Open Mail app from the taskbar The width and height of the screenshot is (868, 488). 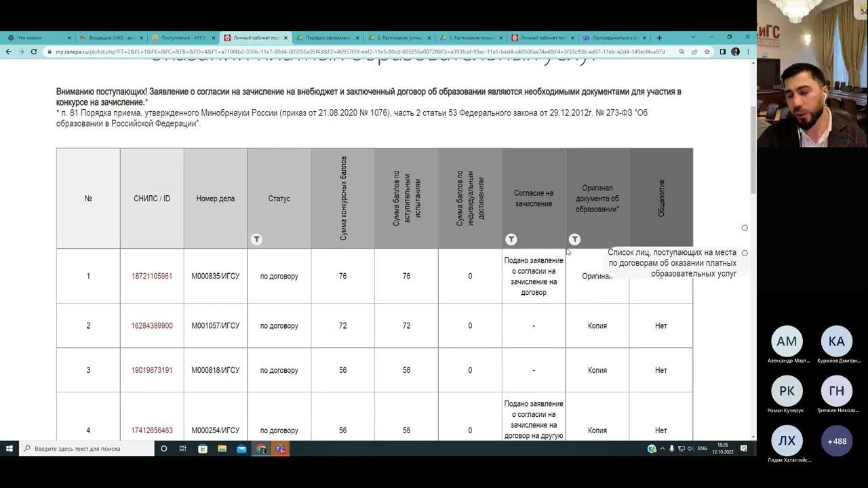point(241,449)
